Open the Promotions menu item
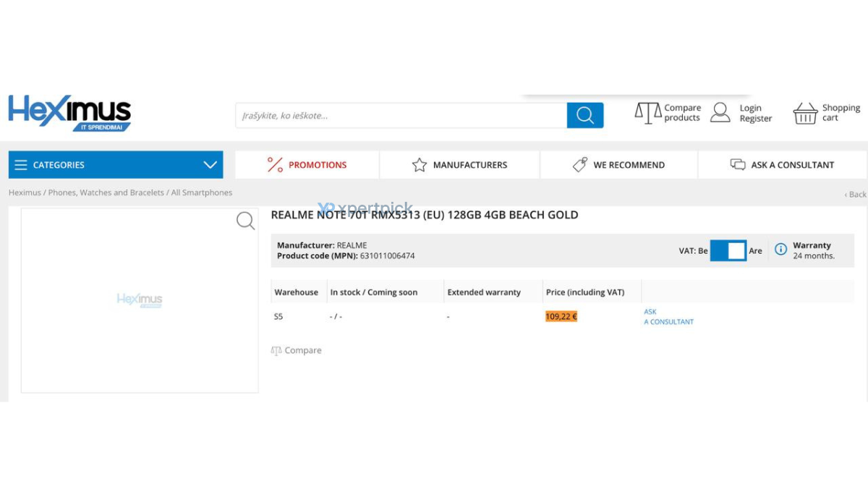 click(x=307, y=165)
